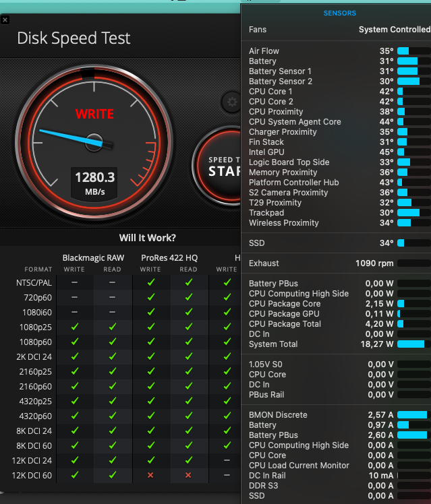The height and width of the screenshot is (504, 431).
Task: Click the 12K DCI 24 format label
Action: click(x=32, y=461)
